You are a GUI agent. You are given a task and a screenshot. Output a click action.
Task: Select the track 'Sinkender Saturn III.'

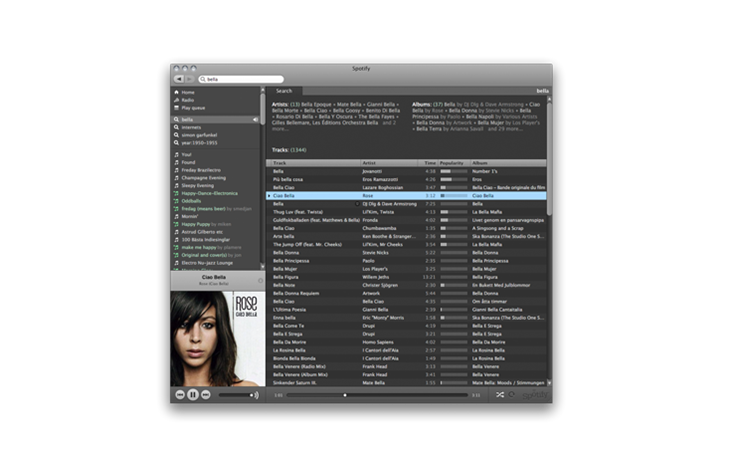click(294, 383)
